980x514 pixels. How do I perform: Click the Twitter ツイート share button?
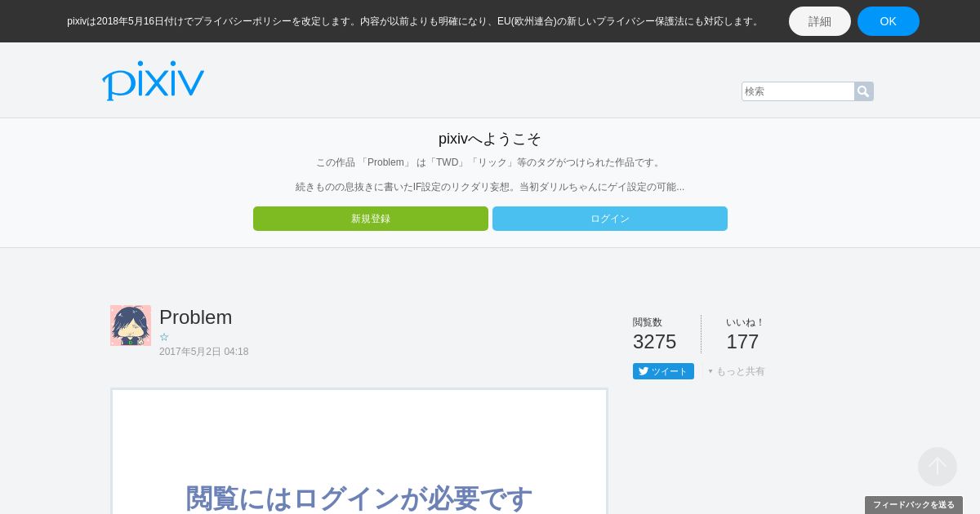pos(663,371)
